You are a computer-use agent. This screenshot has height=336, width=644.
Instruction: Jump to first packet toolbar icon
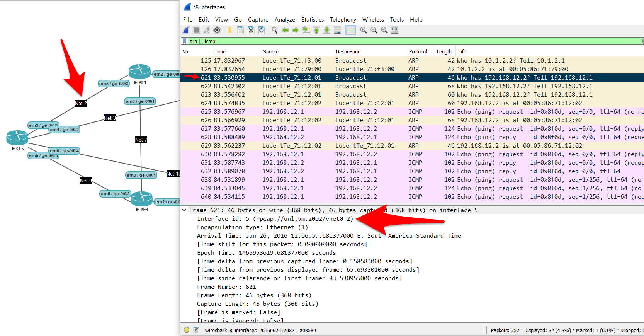coord(316,30)
